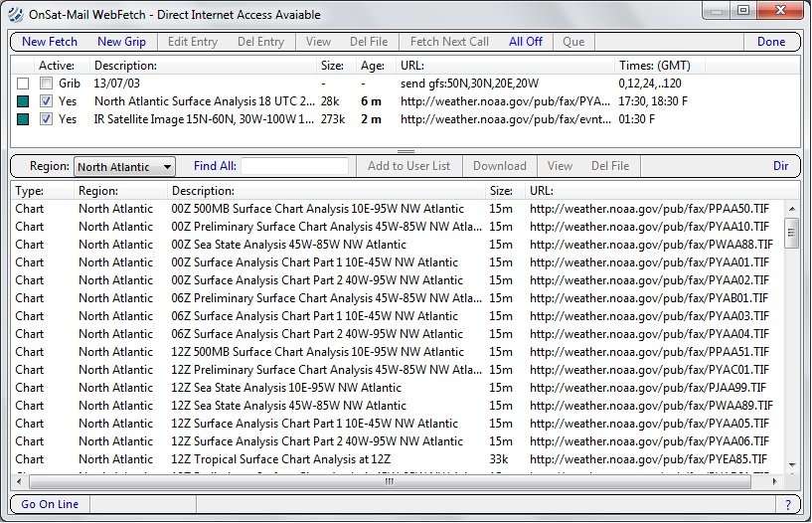The image size is (812, 523).
Task: Click the Dir button in lower toolbar
Action: [780, 166]
